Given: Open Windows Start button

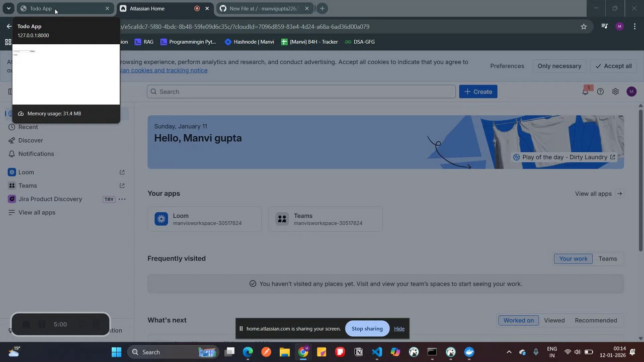Looking at the screenshot, I should pos(116,352).
